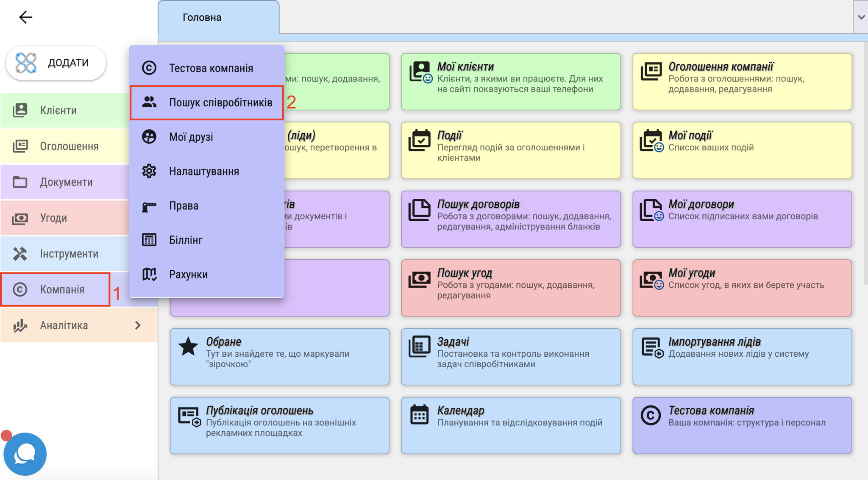Image resolution: width=868 pixels, height=480 pixels.
Task: Click the Публікація оголошень publish icon
Action: (189, 417)
